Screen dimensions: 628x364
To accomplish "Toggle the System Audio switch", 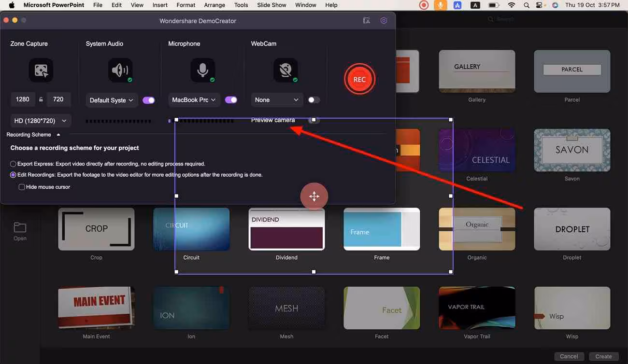I will click(149, 100).
